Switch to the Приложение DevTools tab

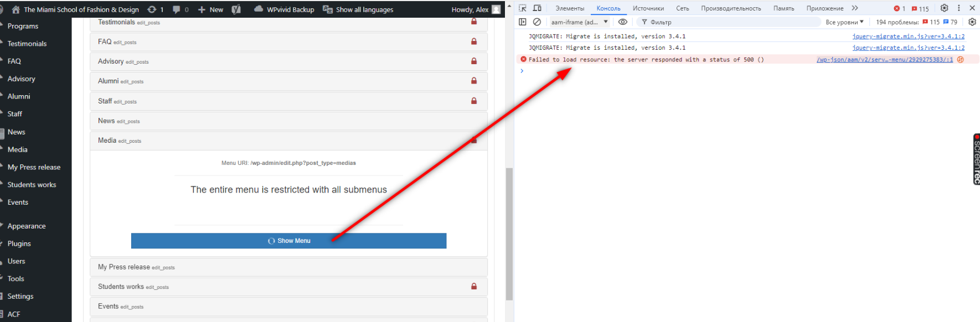pos(825,8)
